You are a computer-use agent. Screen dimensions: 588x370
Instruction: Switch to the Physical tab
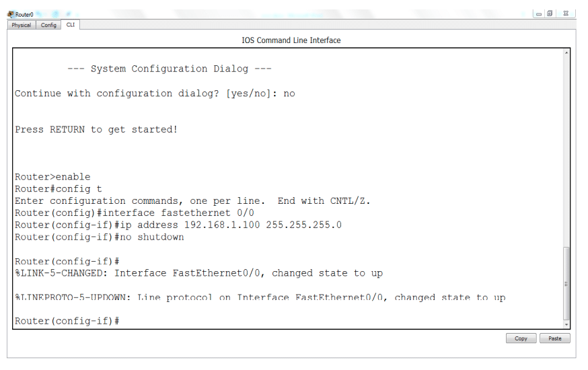point(21,25)
